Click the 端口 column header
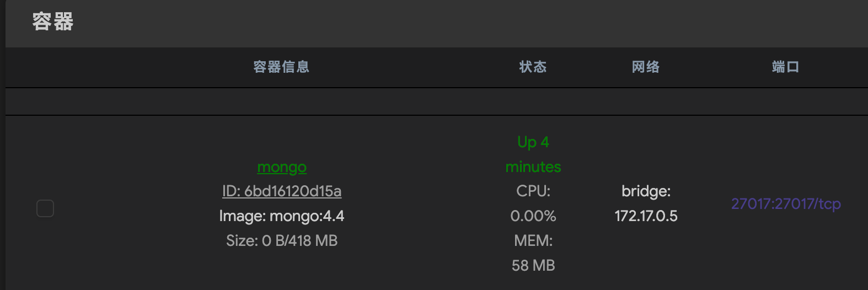Screen dimensions: 868x290 coord(785,67)
